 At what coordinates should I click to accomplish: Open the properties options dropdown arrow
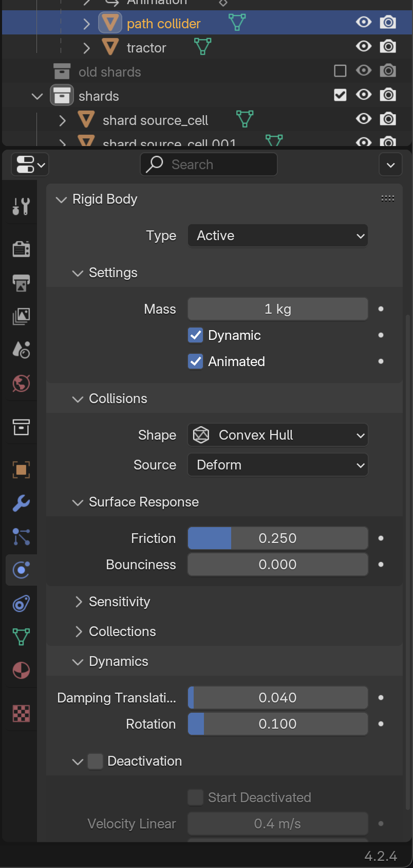pos(390,165)
